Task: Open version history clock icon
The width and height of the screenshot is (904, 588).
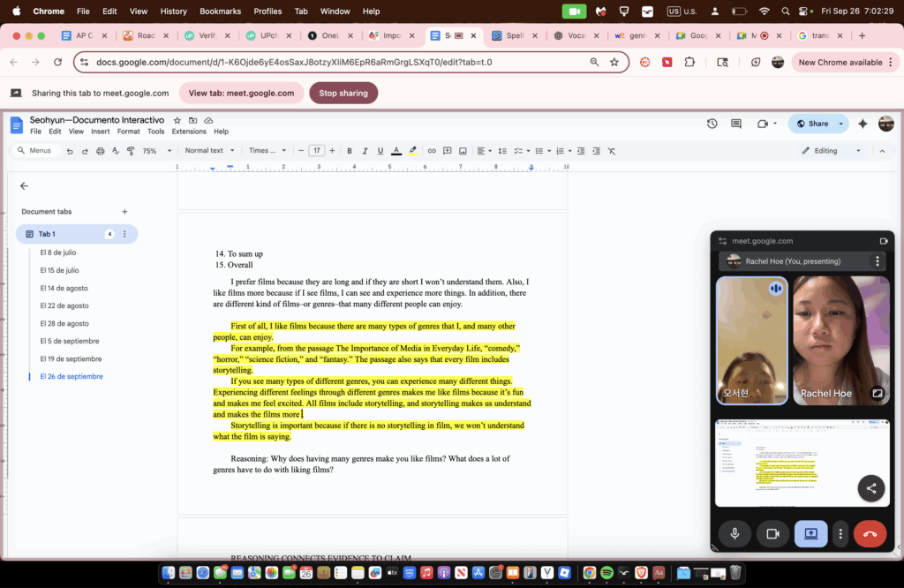Action: click(x=712, y=124)
